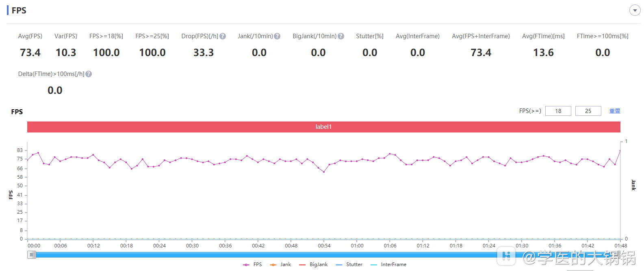Grab the time range slider's left handle
The width and height of the screenshot is (644, 271).
coord(32,255)
